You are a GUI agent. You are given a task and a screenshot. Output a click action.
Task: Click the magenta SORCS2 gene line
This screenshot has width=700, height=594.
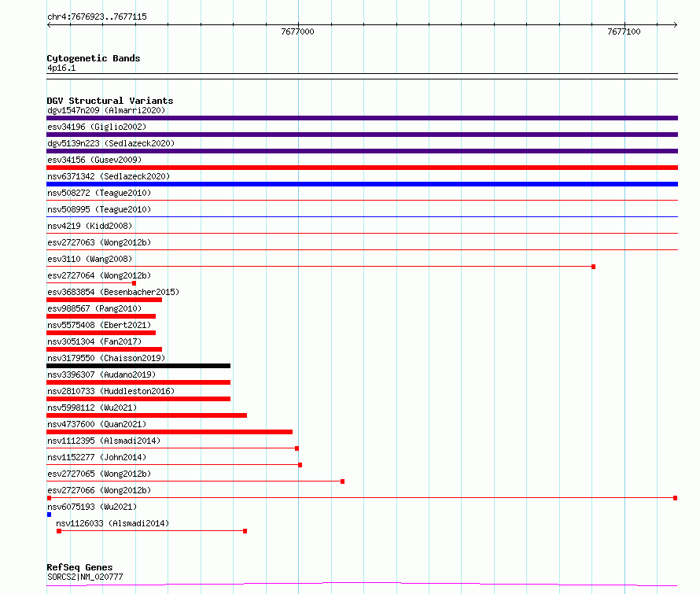coord(362,584)
